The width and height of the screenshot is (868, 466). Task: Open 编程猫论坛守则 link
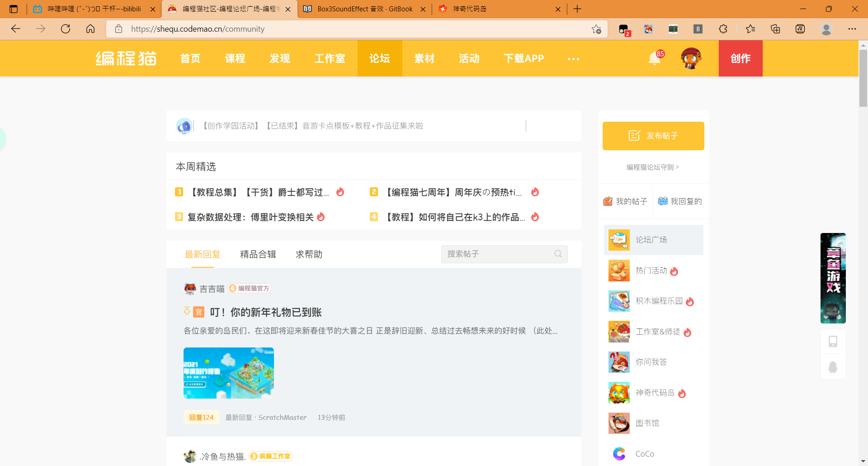[653, 167]
